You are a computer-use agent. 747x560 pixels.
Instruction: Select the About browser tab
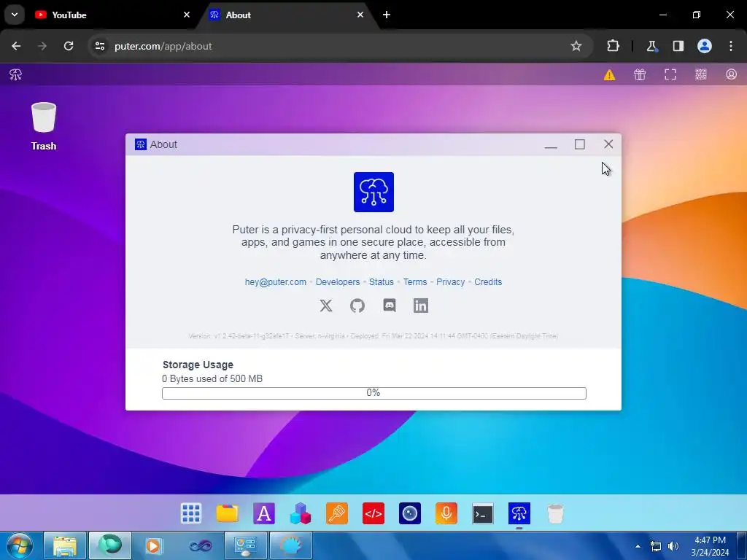coord(287,15)
